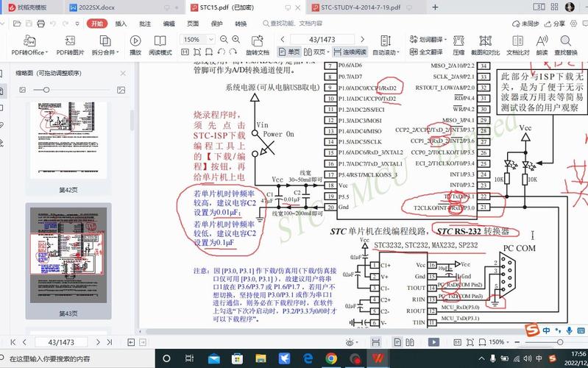Enable 单页 single page view
Screen dimensions: 588x368
(x=289, y=52)
